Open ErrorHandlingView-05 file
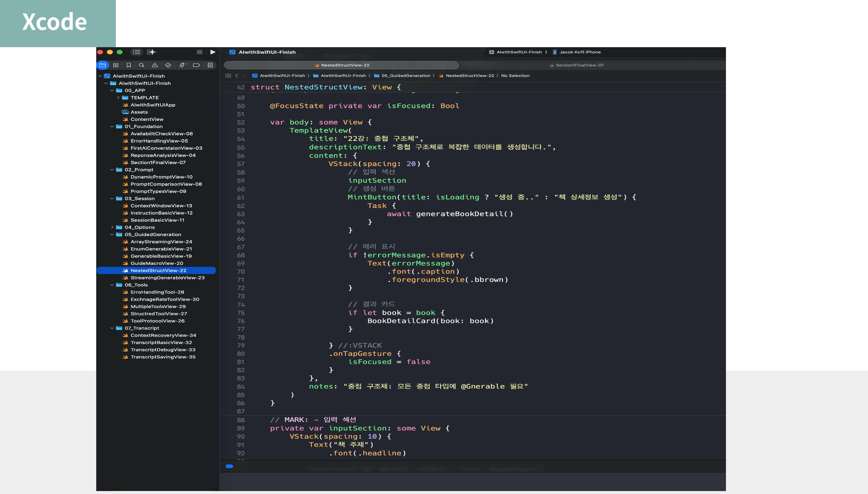The width and height of the screenshot is (868, 494). pyautogui.click(x=159, y=141)
